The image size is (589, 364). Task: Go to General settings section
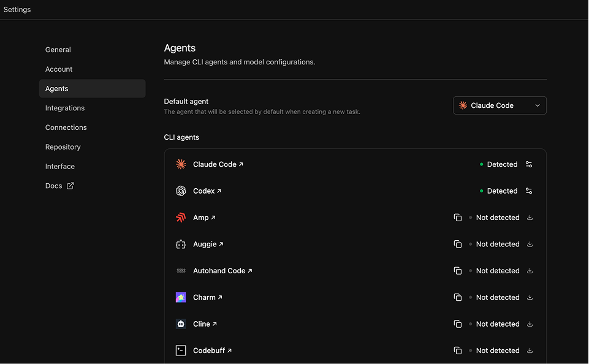[x=58, y=50]
